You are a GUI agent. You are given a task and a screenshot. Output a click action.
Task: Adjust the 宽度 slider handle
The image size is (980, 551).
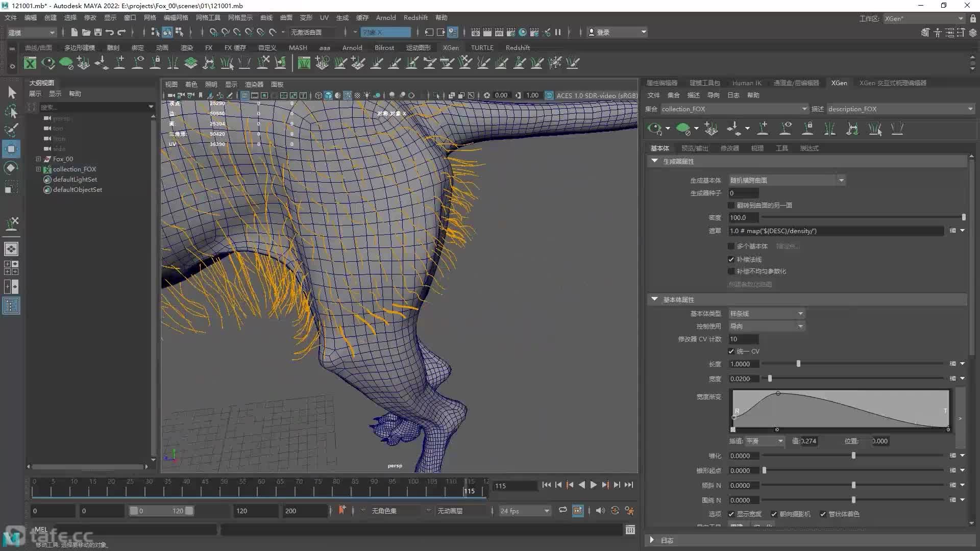[x=770, y=379]
